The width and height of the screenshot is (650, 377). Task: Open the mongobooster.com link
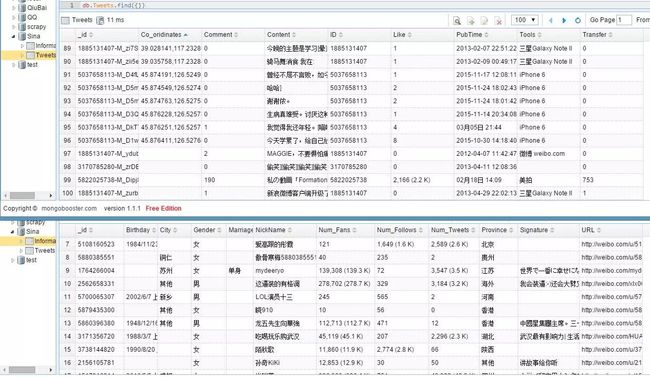pyautogui.click(x=69, y=208)
